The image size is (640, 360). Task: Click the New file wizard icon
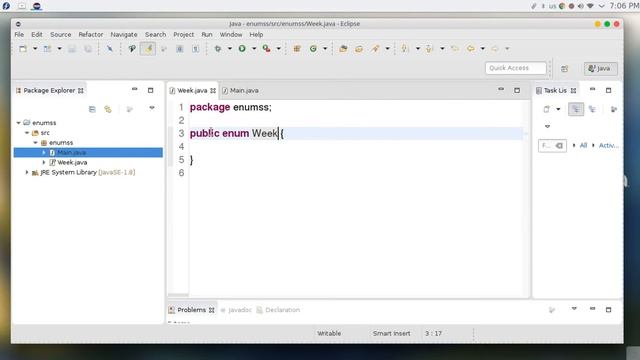point(23,49)
